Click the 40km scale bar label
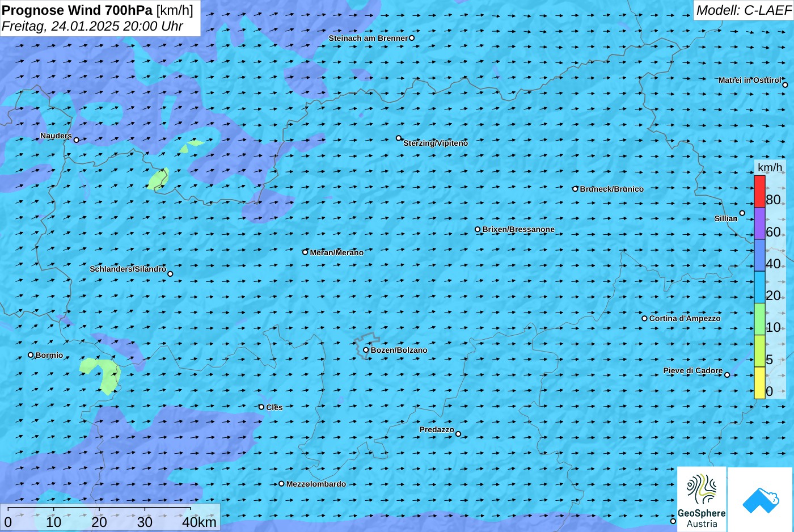 199,522
